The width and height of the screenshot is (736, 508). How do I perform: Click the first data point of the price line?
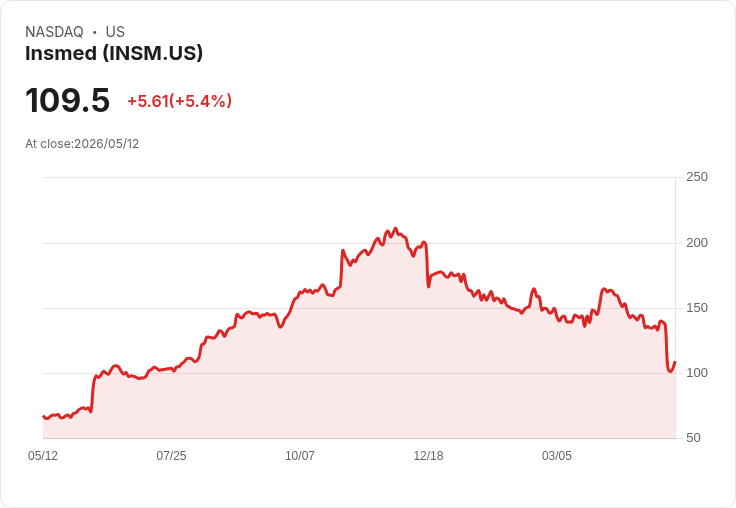(43, 416)
